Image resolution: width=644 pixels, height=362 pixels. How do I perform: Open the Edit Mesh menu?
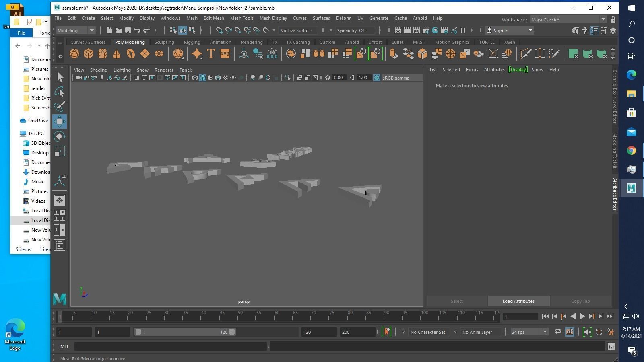(x=214, y=18)
